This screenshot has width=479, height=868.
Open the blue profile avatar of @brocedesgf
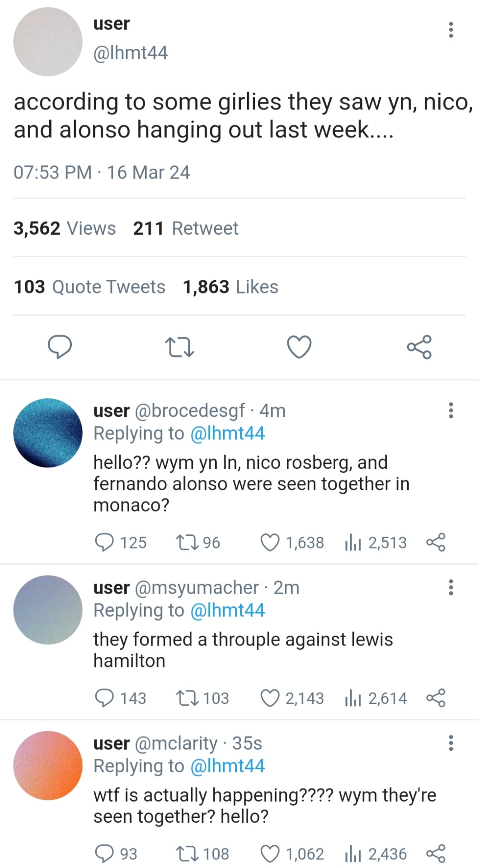click(x=48, y=433)
